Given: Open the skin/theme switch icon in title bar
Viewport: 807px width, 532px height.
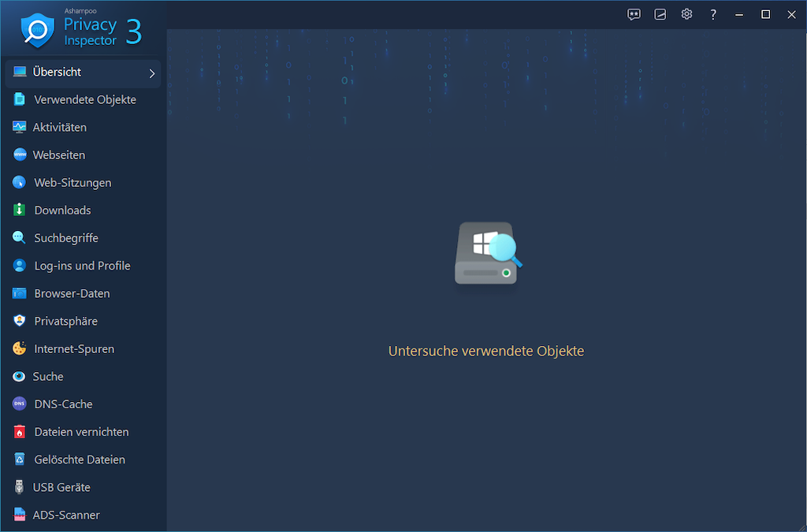Looking at the screenshot, I should point(660,14).
